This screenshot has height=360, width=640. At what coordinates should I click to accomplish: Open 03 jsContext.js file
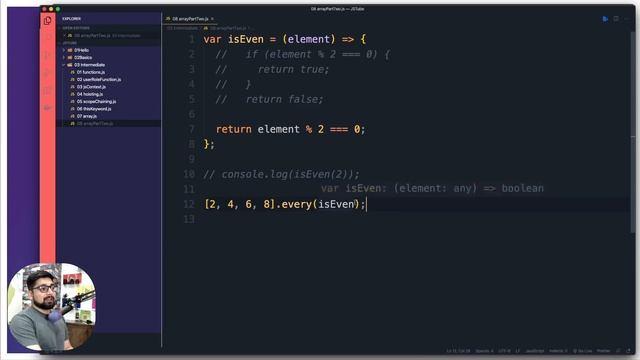tap(91, 87)
